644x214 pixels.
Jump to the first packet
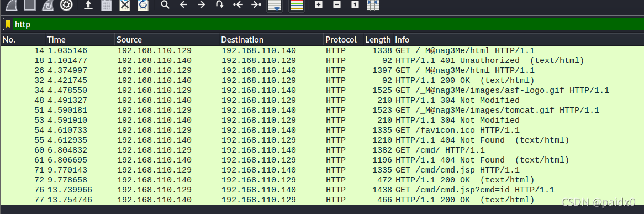[238, 5]
